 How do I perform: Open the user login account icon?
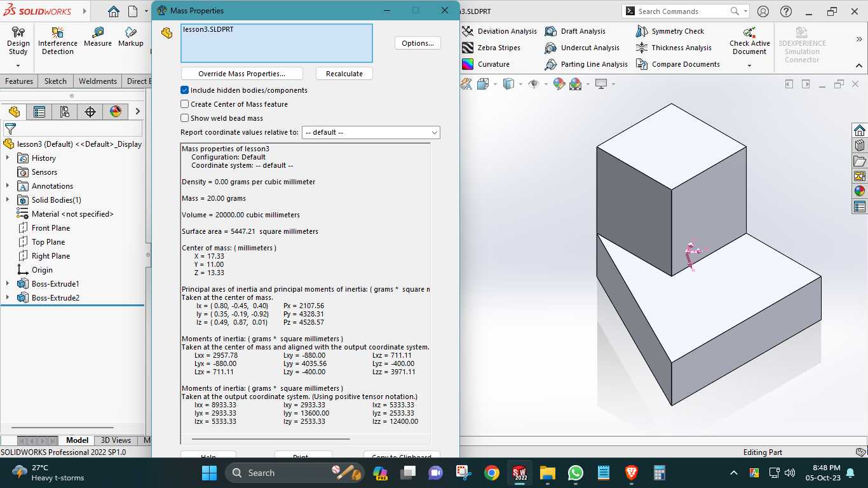pos(763,11)
